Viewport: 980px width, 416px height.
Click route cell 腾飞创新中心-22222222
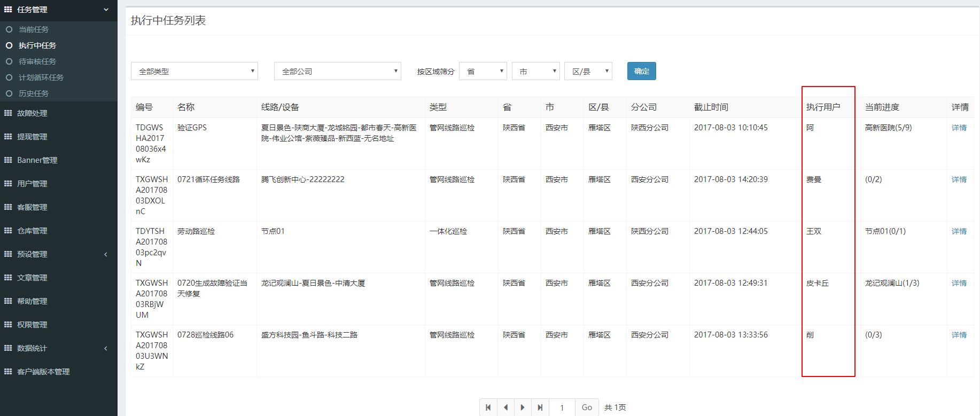pos(302,179)
